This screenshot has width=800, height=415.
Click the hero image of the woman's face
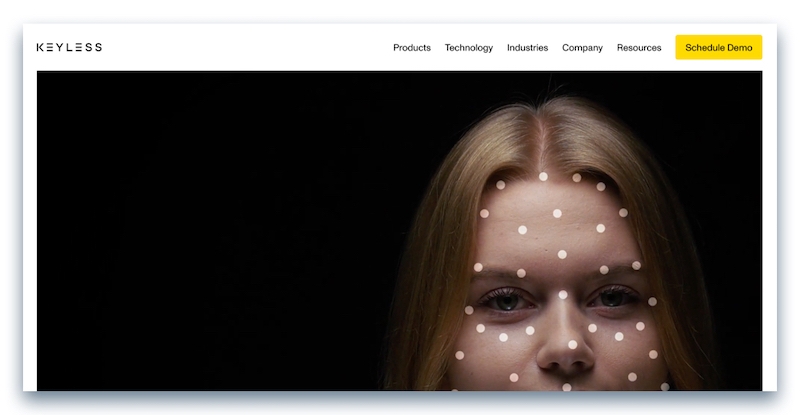pyautogui.click(x=400, y=230)
